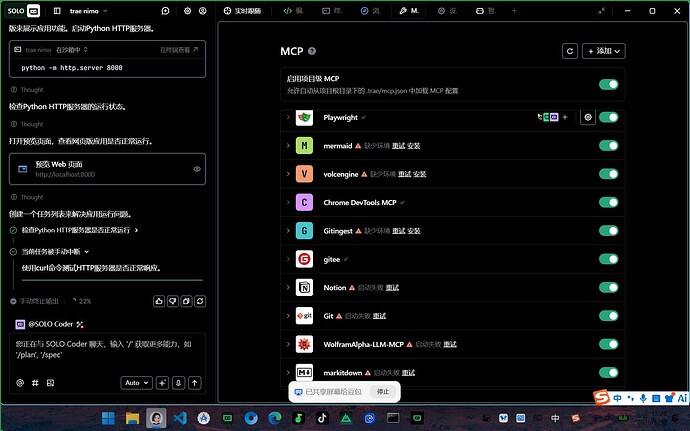Open VS Code from the taskbar

click(180, 418)
